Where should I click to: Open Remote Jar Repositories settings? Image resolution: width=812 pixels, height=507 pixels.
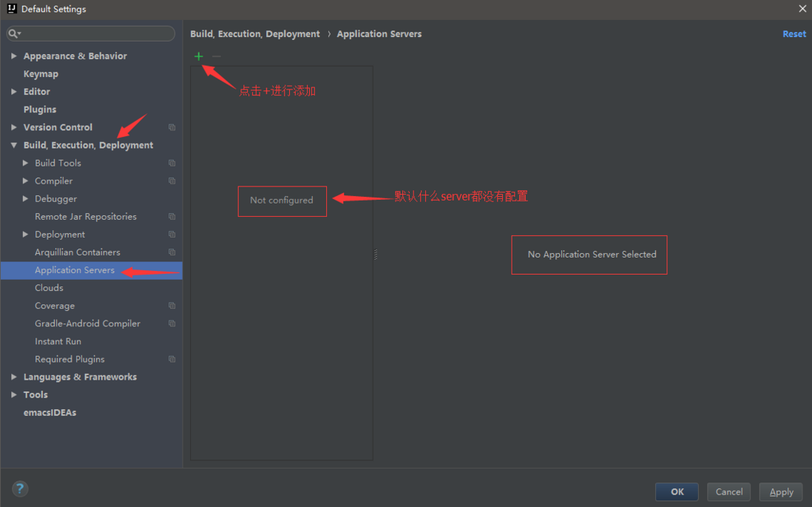[x=86, y=217]
